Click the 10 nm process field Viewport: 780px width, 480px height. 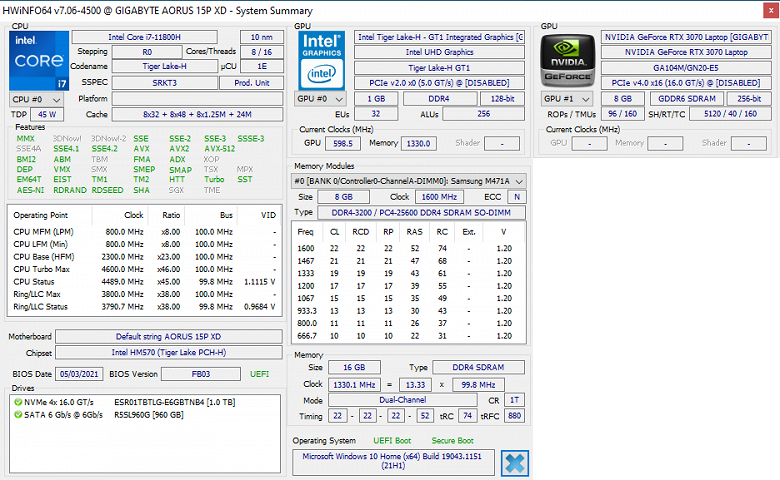pos(262,37)
